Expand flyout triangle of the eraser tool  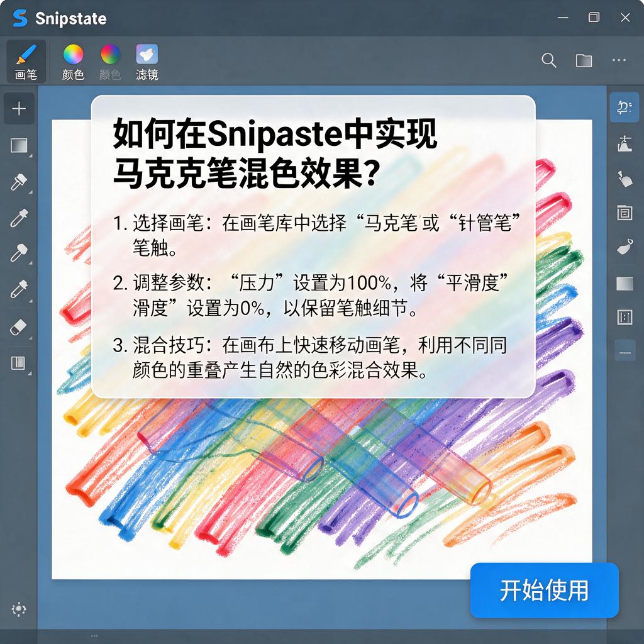pos(30,338)
